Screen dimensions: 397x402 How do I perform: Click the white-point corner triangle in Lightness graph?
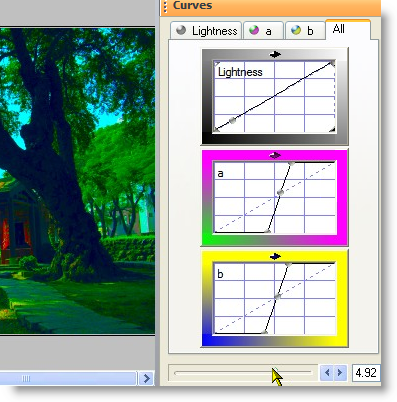pyautogui.click(x=332, y=129)
